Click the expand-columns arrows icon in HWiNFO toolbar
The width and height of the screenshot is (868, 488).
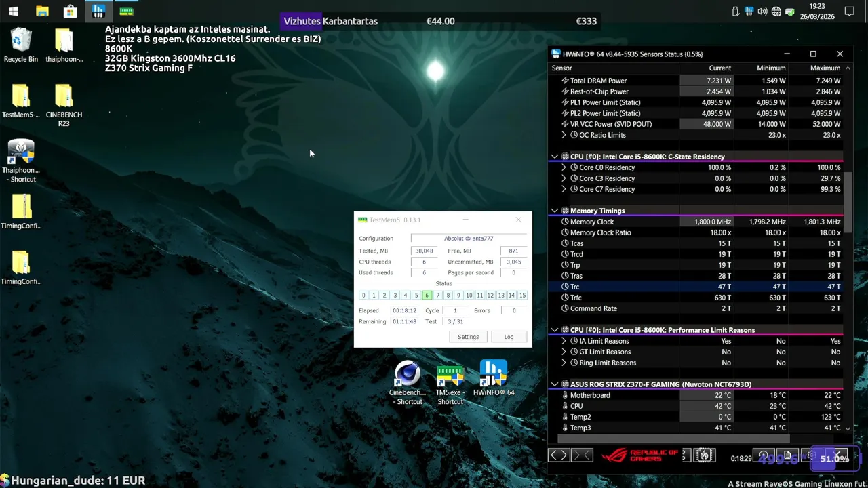pos(559,455)
